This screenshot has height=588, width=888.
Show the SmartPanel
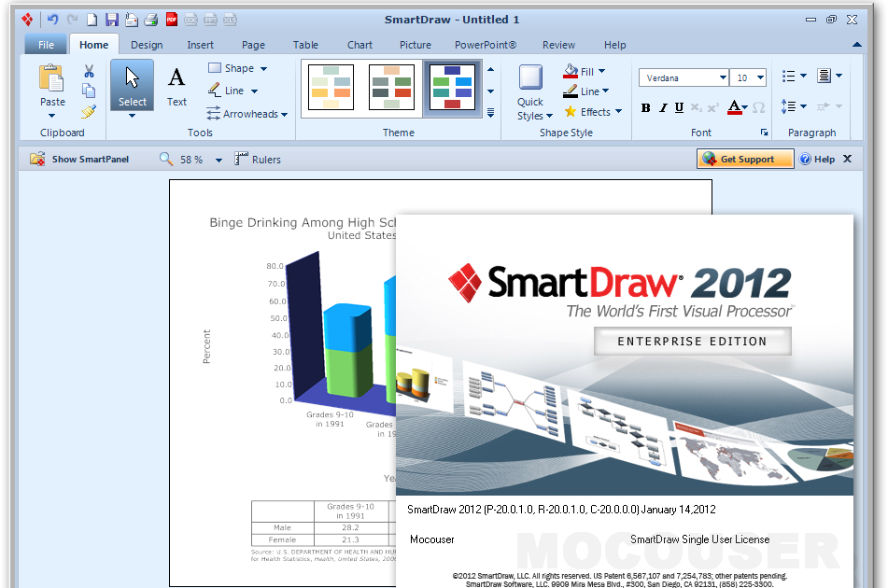tap(79, 159)
